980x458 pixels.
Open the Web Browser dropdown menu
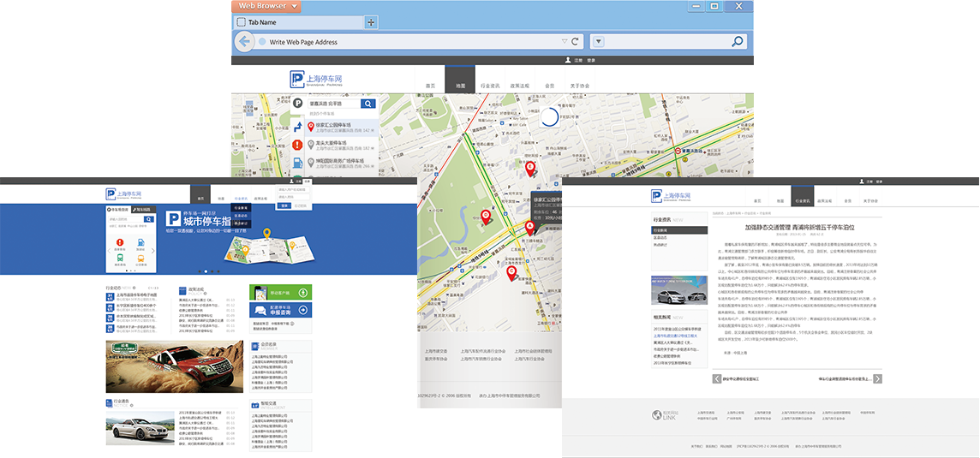click(x=266, y=6)
